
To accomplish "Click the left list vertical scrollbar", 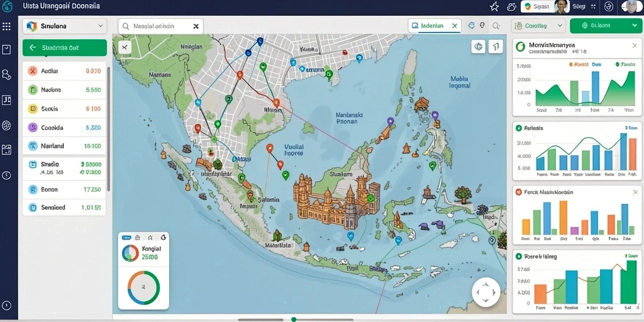I will pos(108,128).
